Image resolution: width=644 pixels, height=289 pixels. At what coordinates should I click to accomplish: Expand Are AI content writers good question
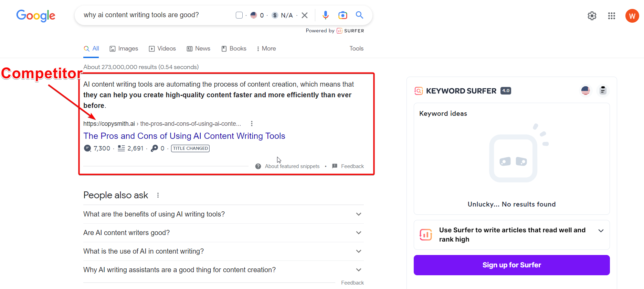click(x=223, y=233)
